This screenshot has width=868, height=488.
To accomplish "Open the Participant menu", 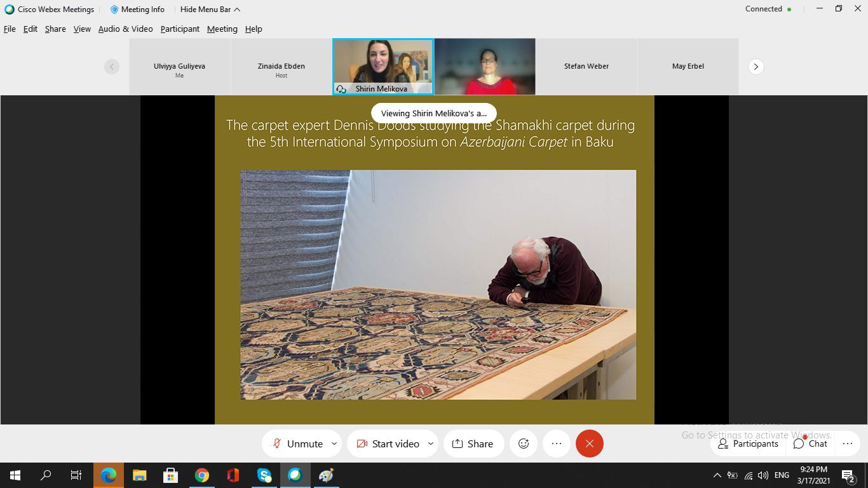I will click(x=180, y=29).
